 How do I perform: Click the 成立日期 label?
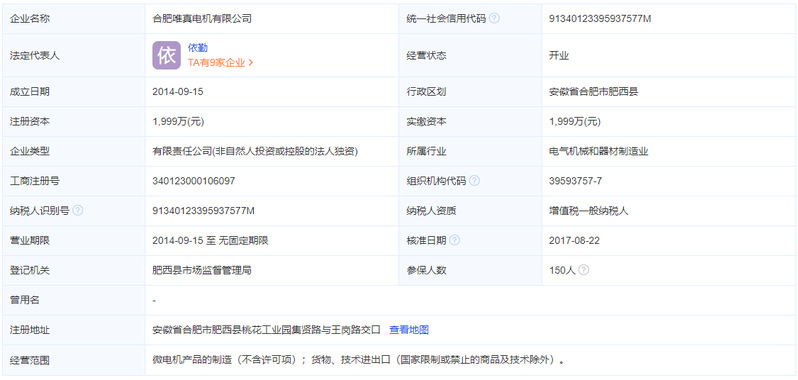(30, 92)
